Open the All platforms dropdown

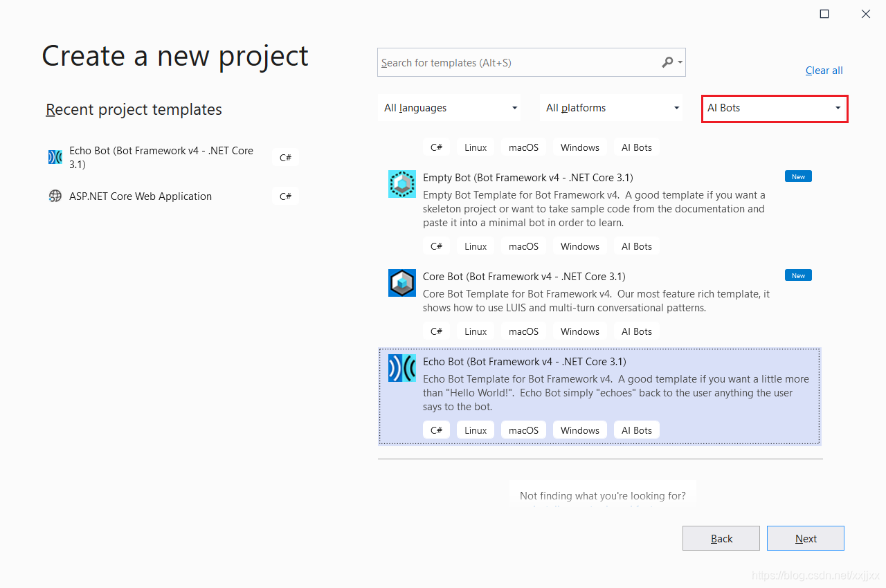tap(613, 108)
